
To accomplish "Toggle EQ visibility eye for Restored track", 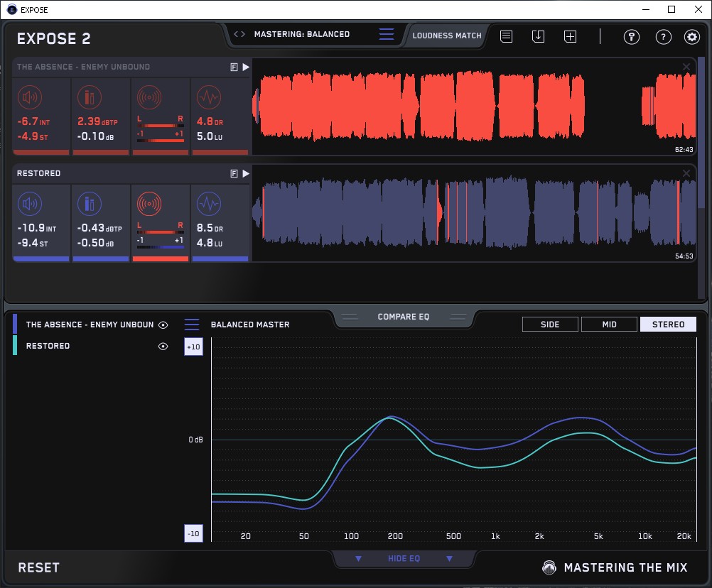I will coord(163,346).
